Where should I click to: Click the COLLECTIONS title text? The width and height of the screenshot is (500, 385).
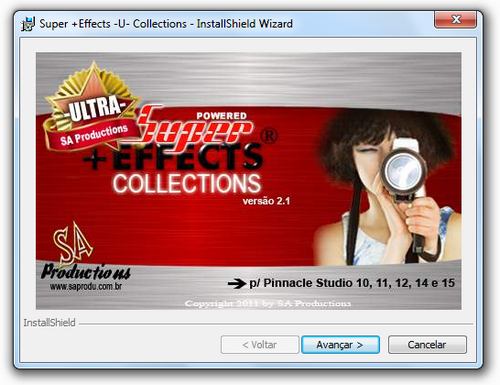point(187,183)
